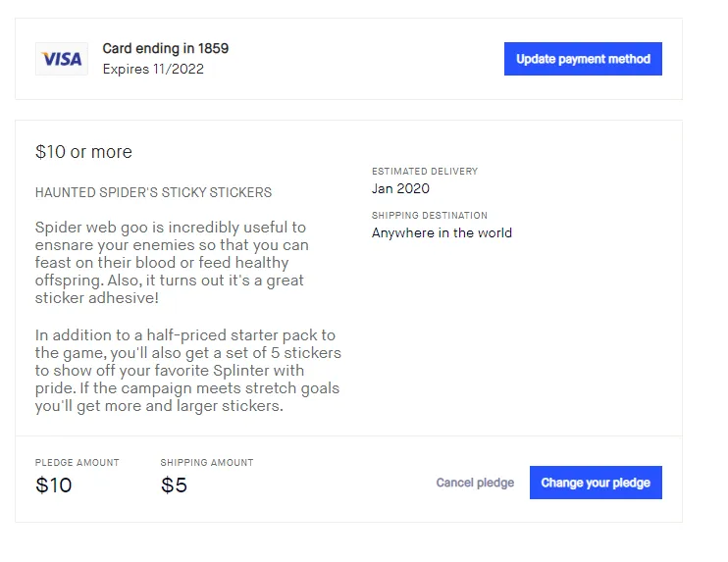
Task: Click the Expires 11/2022 text
Action: click(x=153, y=70)
